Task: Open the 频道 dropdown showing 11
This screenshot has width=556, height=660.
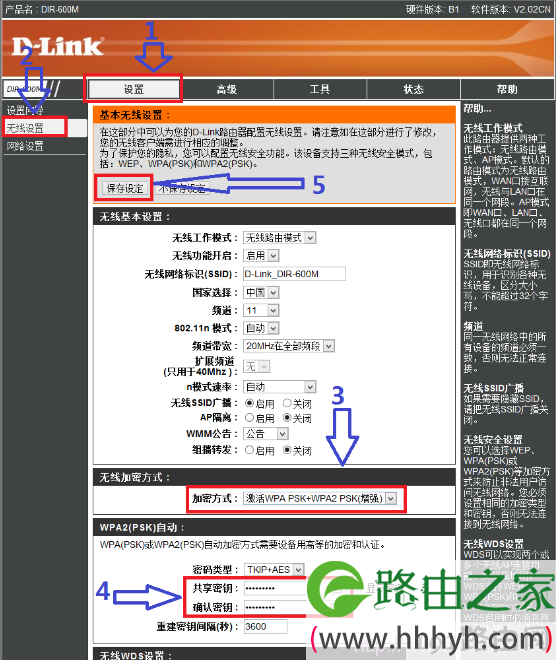Action: tap(261, 310)
